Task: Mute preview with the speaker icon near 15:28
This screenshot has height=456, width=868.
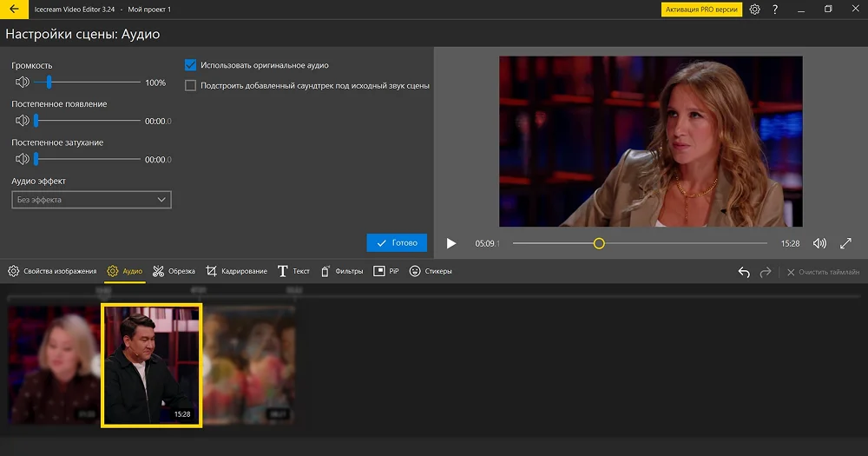Action: pos(819,243)
